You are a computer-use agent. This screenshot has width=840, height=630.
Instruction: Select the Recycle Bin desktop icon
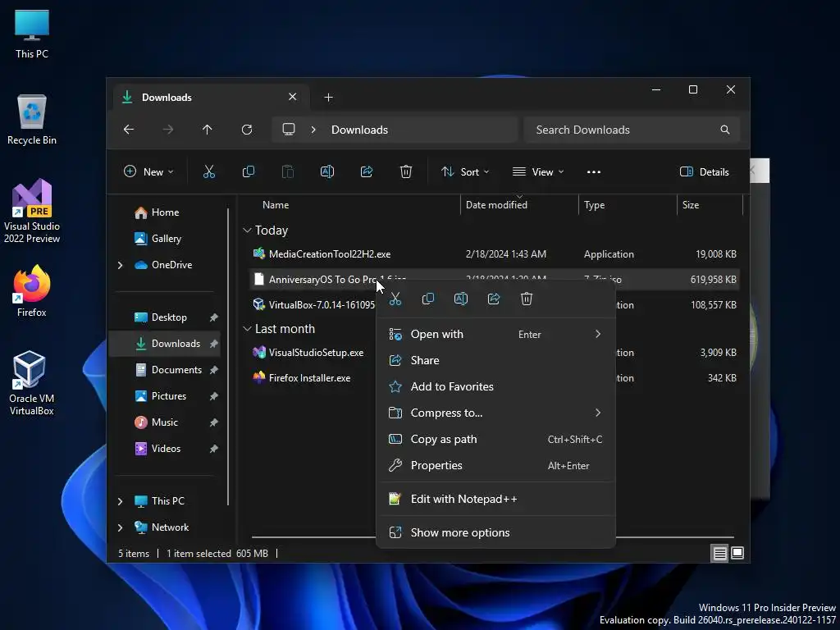[x=32, y=120]
